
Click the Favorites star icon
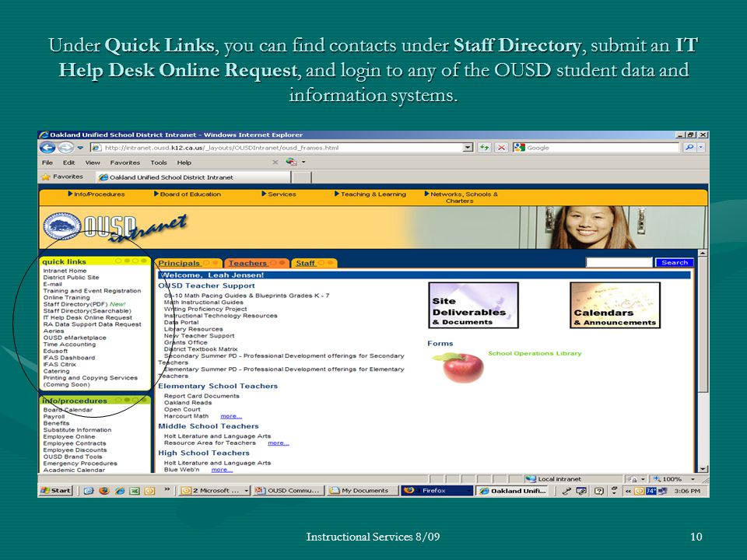(x=46, y=177)
